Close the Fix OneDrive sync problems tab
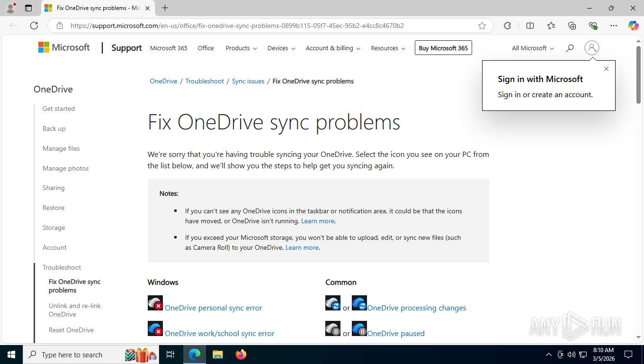The height and width of the screenshot is (364, 644). click(147, 8)
